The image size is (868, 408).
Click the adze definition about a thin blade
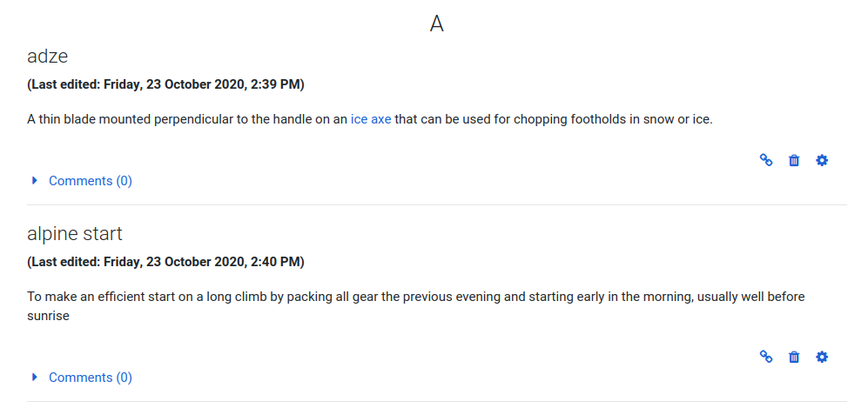(x=370, y=119)
